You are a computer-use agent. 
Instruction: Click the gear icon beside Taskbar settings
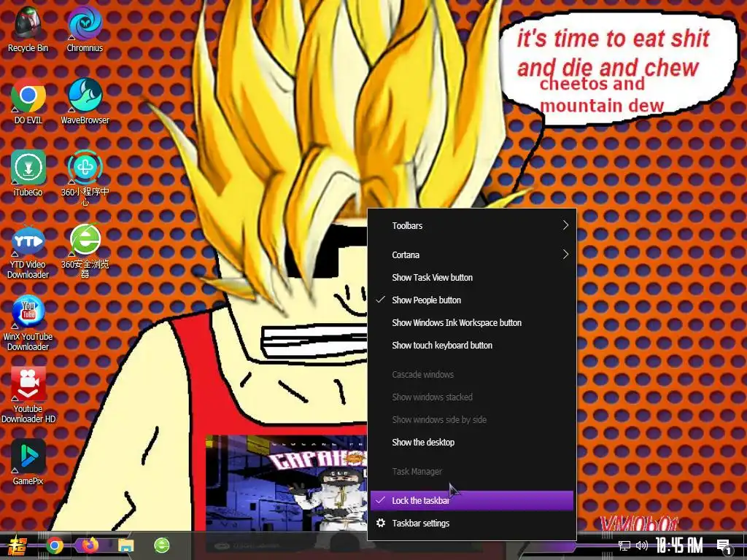click(381, 523)
